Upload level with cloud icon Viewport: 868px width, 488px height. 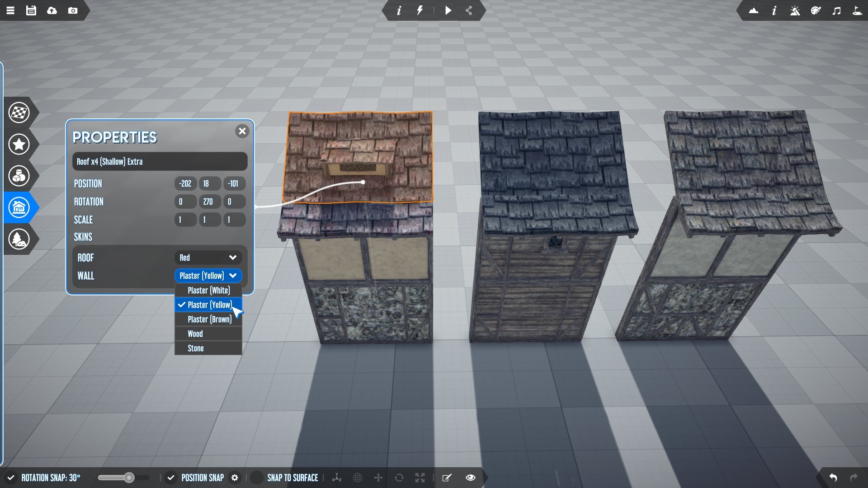(52, 10)
